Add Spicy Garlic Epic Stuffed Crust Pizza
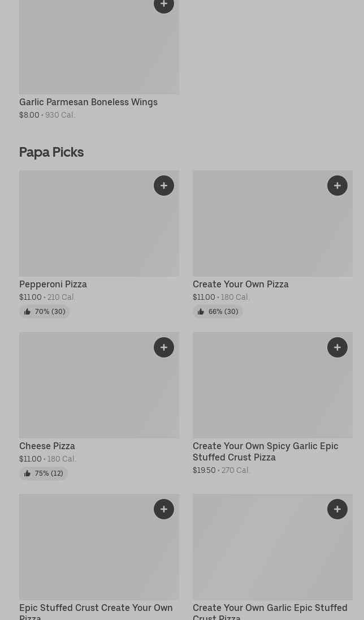Screen dimensions: 364x620 pos(337,347)
